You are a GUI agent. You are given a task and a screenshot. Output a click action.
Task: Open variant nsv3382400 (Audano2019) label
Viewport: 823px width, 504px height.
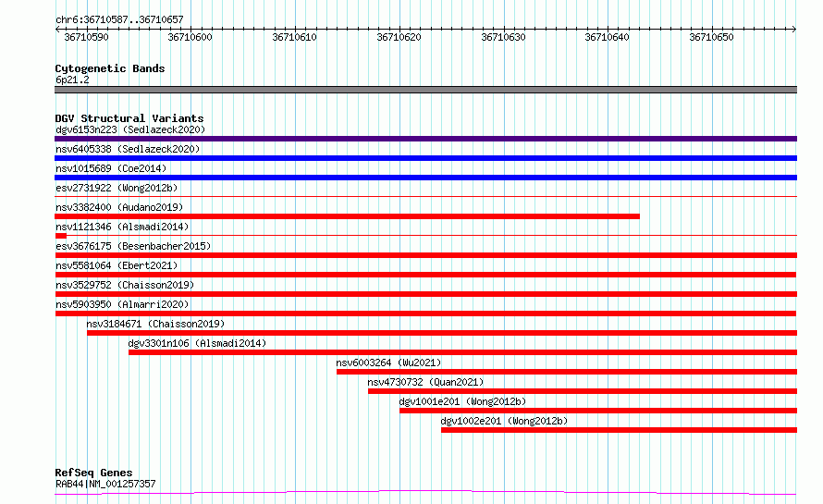[119, 207]
